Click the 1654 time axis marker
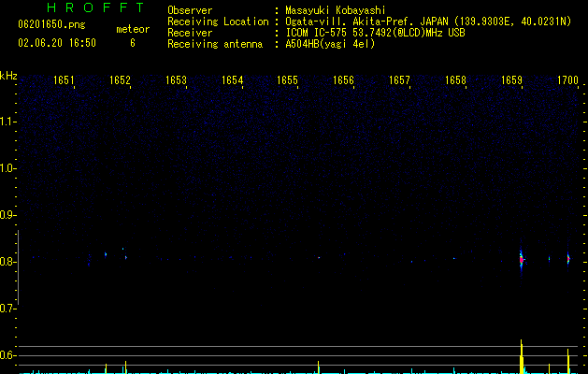Screen dimensions: 588x374 [232, 80]
